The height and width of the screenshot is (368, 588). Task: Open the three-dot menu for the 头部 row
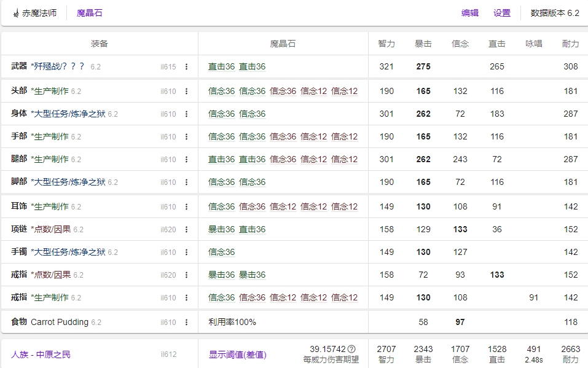coord(187,92)
